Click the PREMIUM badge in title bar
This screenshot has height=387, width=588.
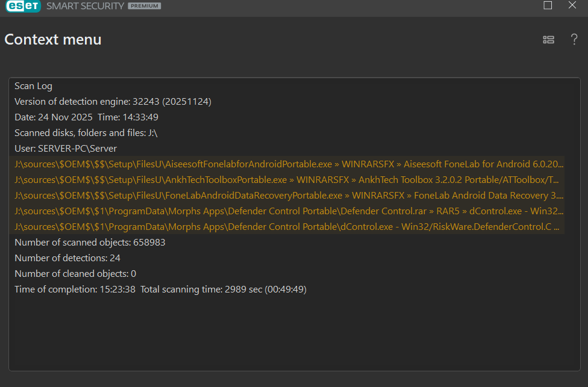pyautogui.click(x=144, y=6)
